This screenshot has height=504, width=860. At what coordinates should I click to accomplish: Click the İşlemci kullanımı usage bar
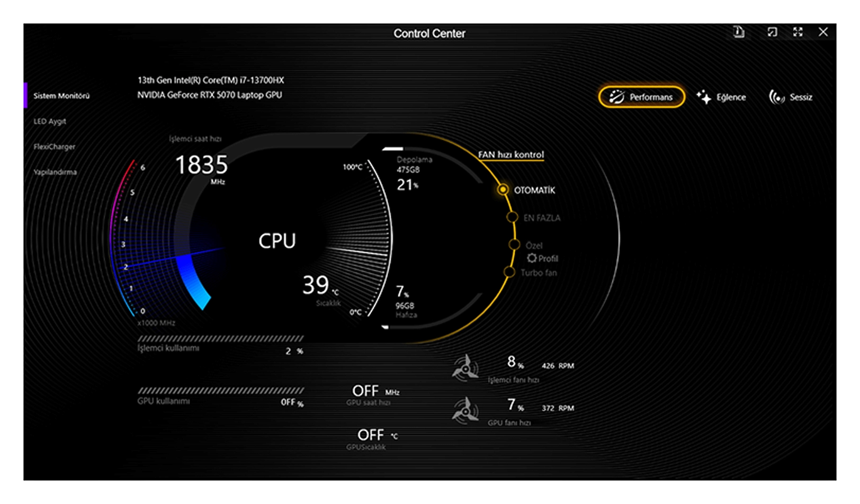coord(220,338)
